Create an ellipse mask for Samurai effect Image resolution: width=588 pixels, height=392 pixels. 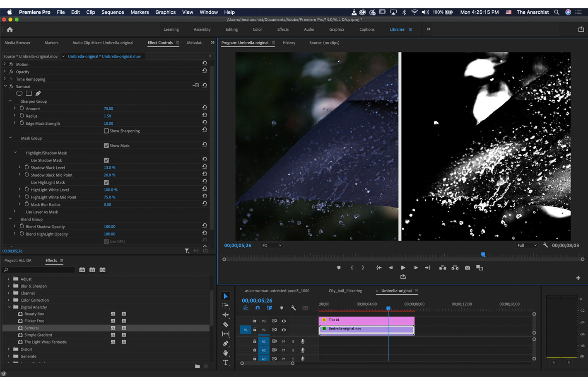19,94
